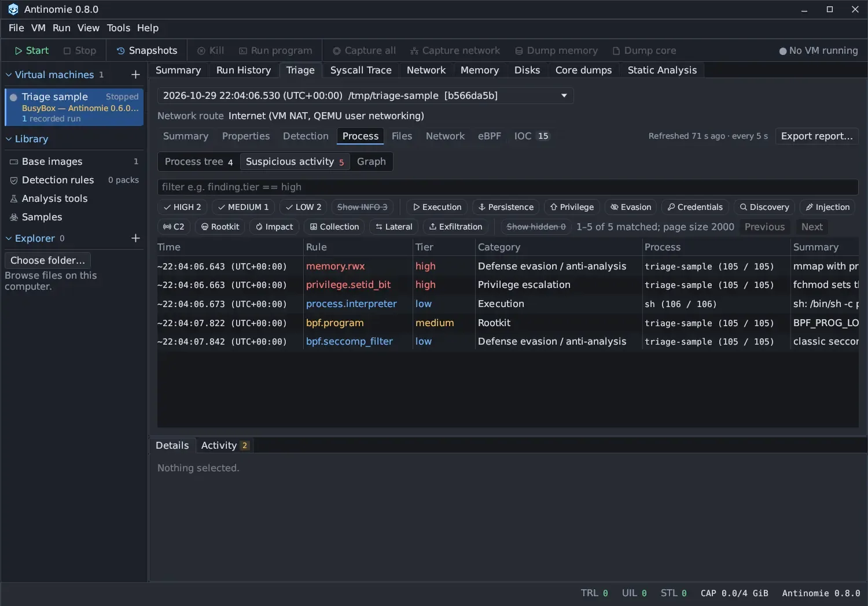Toggle the Show hidden 0 filter
868x606 pixels.
(x=536, y=227)
